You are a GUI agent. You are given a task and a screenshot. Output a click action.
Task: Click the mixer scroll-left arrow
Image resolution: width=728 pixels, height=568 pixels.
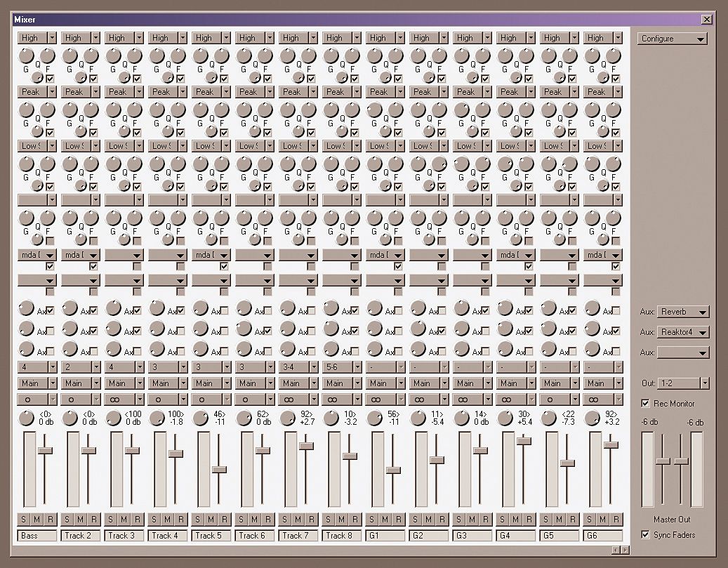click(x=616, y=550)
